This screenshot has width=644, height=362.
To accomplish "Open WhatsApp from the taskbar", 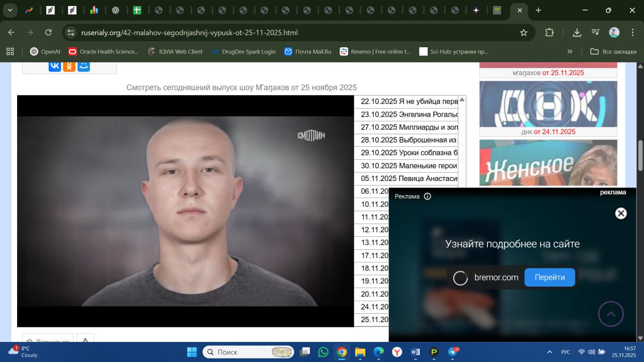I will pyautogui.click(x=323, y=352).
